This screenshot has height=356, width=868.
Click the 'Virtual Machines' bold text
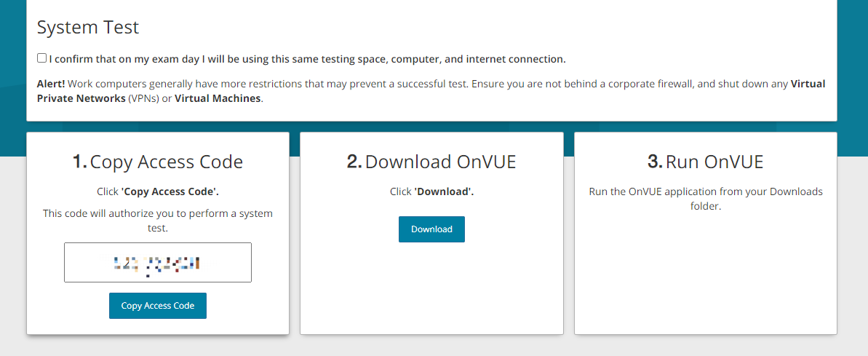(218, 98)
